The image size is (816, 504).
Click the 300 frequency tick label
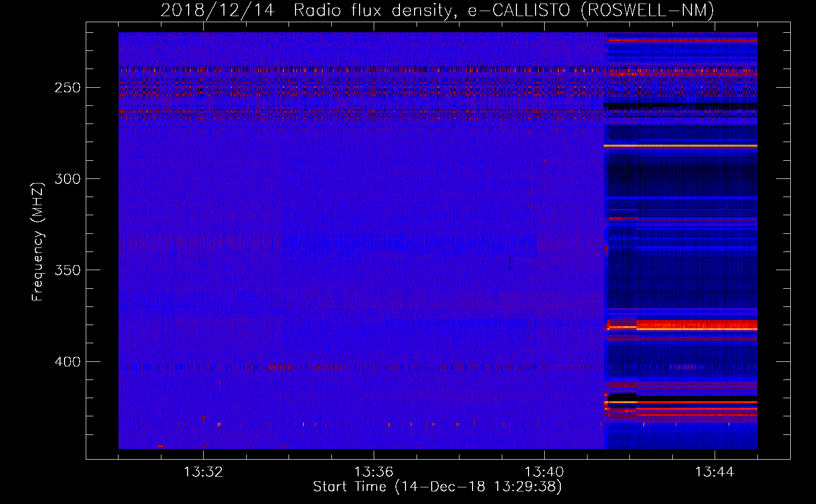68,179
